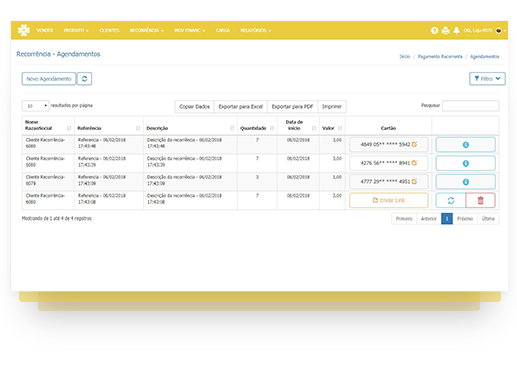Click the blue sync icon in the last row

pos(451,200)
